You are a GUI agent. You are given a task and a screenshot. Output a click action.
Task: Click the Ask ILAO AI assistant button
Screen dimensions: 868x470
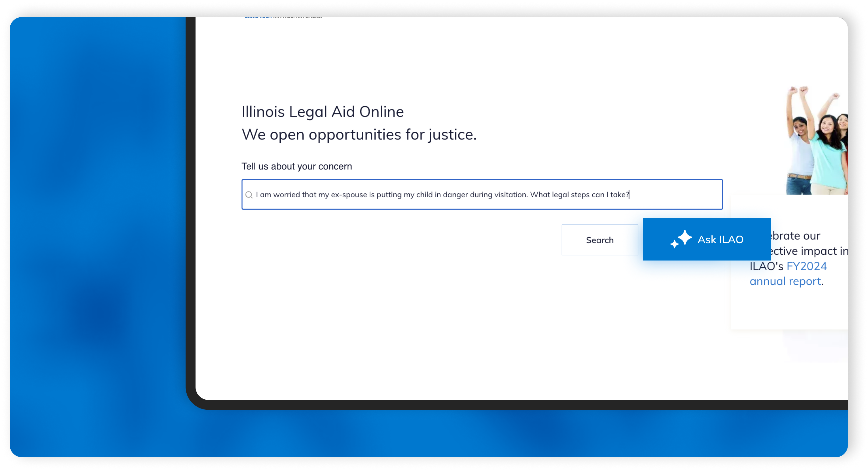point(707,239)
